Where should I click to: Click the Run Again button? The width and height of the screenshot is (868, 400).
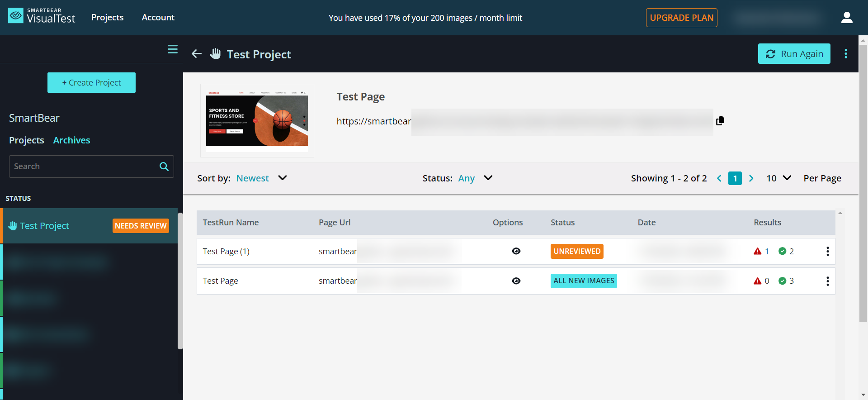[x=794, y=54]
